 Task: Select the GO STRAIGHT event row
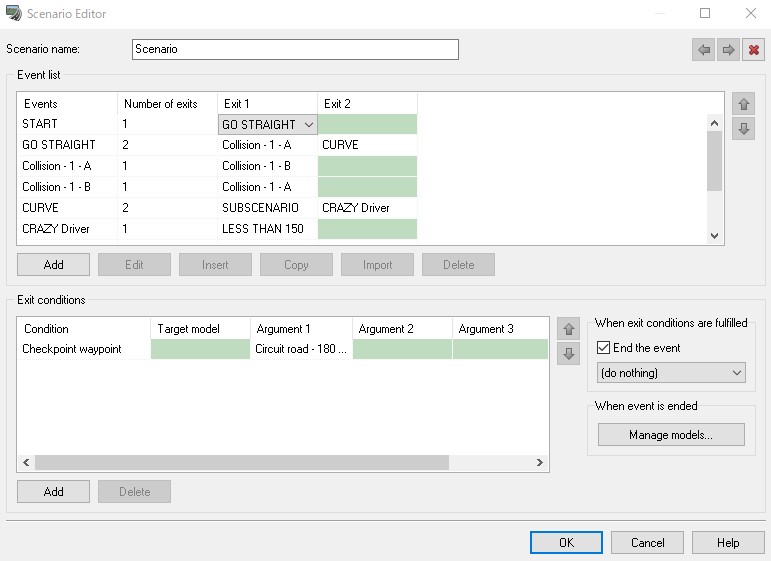point(217,145)
